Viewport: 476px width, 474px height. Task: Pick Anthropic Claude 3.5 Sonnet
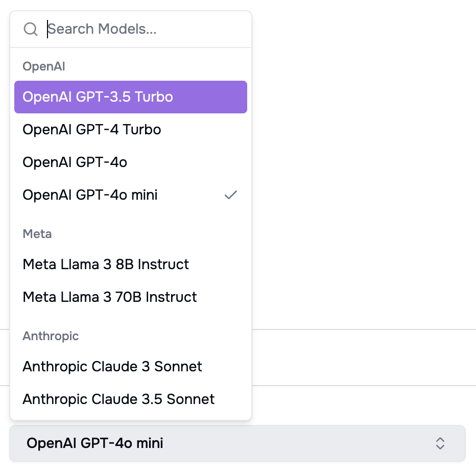tap(118, 399)
